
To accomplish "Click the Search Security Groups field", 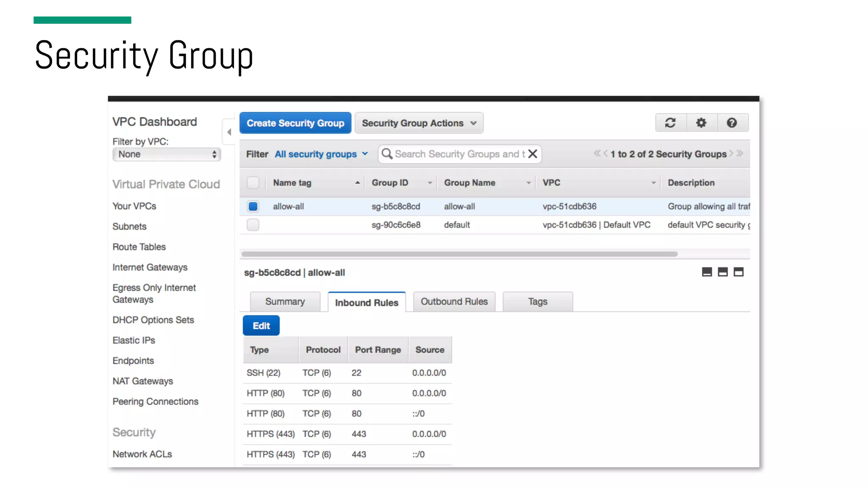I will pyautogui.click(x=458, y=154).
